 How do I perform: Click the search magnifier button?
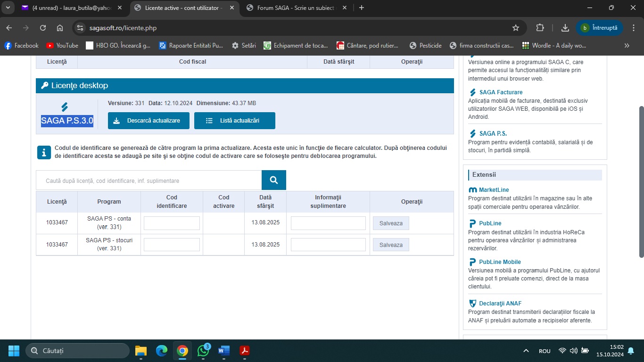[x=274, y=180]
